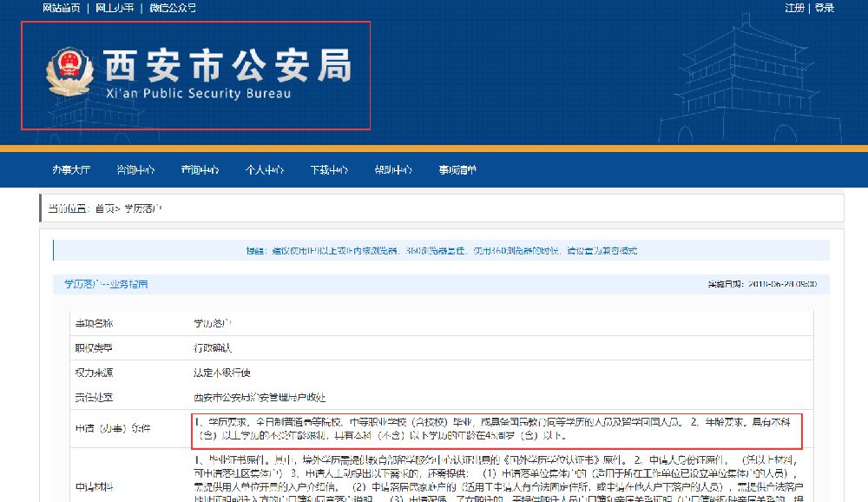Select 咨询中心 in the navigation menu

[136, 169]
